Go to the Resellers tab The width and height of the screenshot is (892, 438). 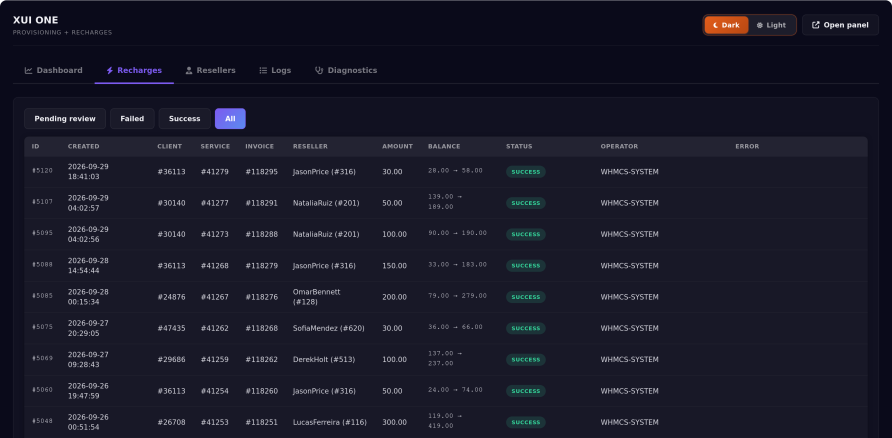pyautogui.click(x=210, y=71)
